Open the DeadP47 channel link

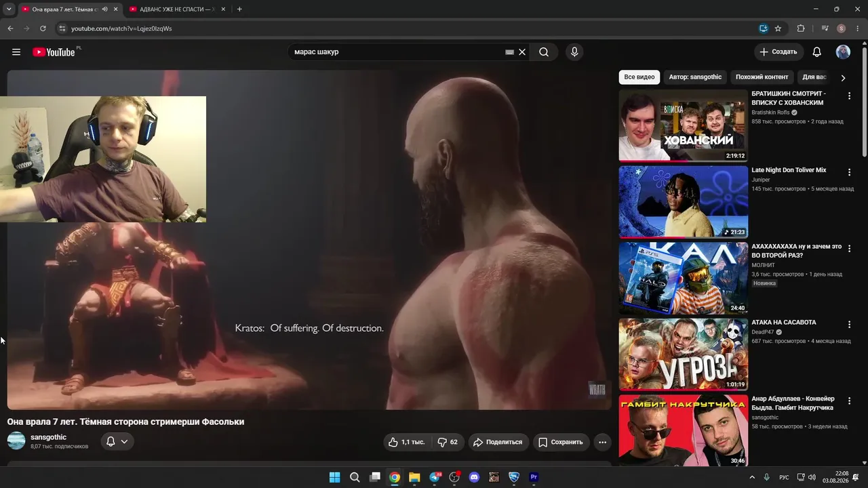763,332
